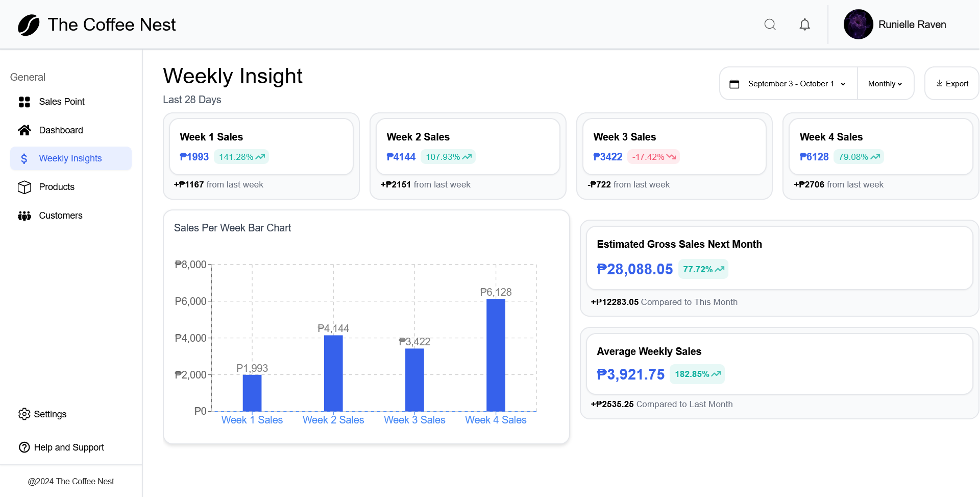Open the calendar icon next to date range

click(x=735, y=83)
